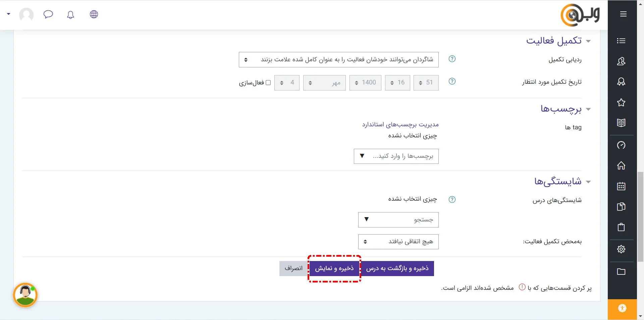The image size is (644, 320).
Task: Open the settings gear in sidebar
Action: click(621, 249)
